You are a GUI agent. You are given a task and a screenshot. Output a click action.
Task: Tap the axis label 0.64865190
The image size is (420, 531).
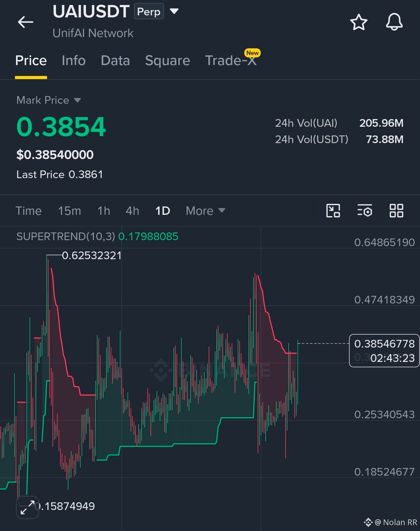pos(384,242)
